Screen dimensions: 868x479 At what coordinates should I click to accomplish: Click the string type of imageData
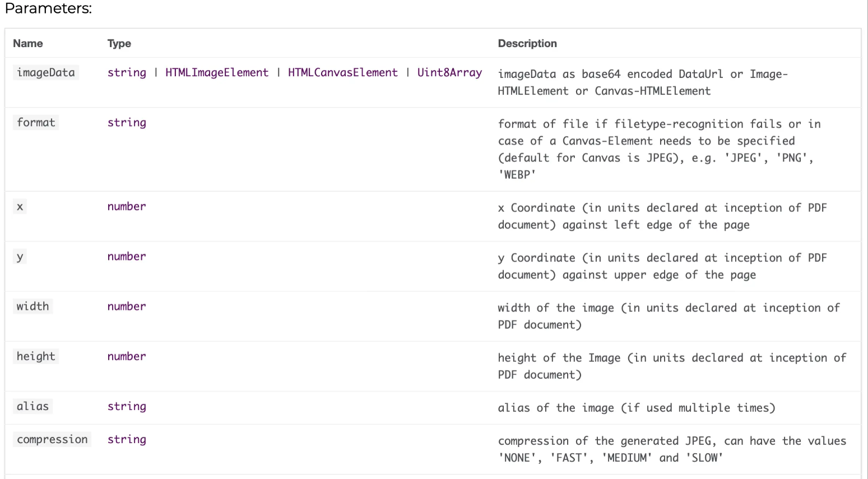[127, 73]
